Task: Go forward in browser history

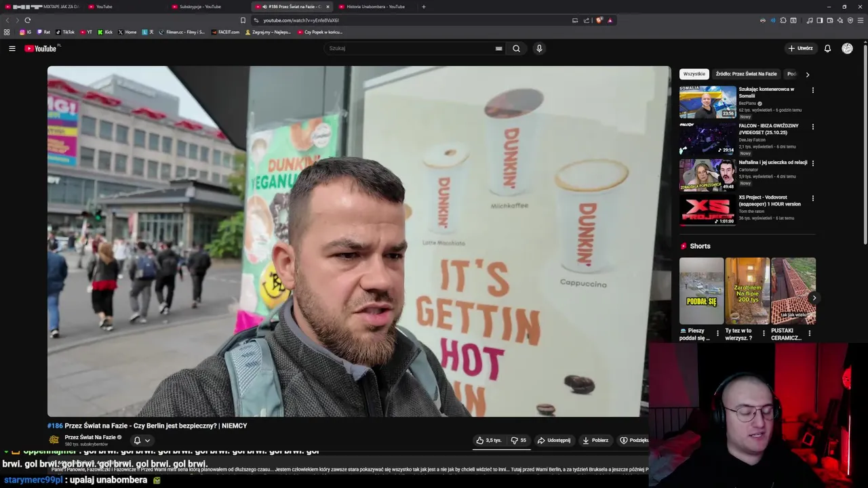Action: 18,20
